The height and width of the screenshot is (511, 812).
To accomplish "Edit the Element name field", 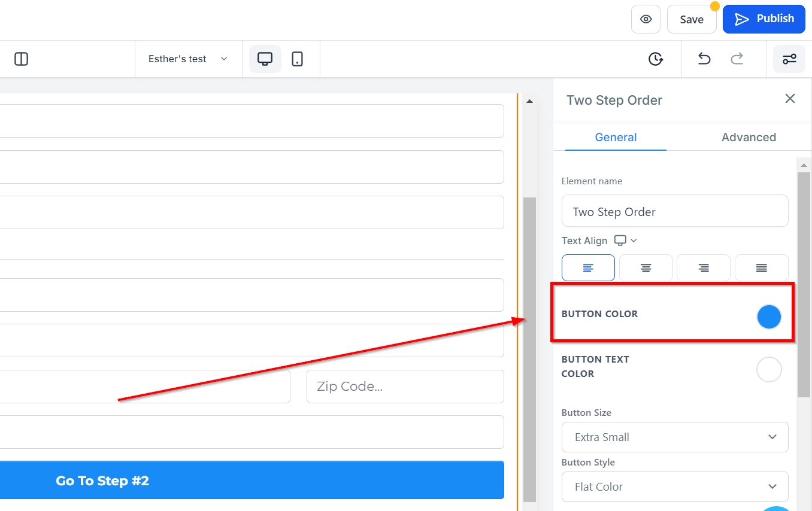I will [x=675, y=211].
